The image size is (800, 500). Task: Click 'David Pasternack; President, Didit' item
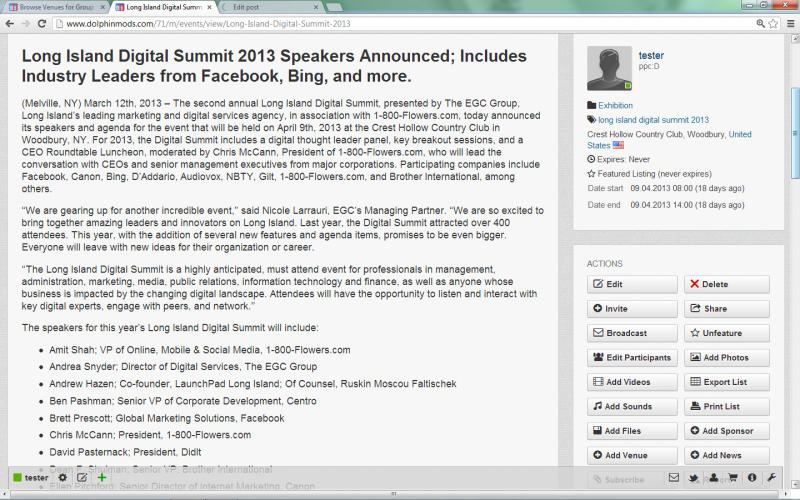125,452
